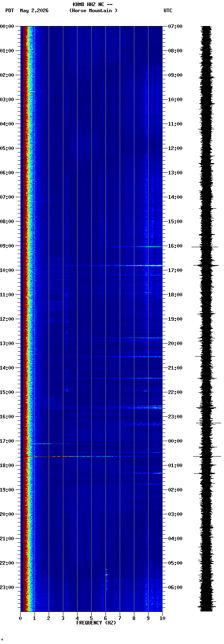Image resolution: width=224 pixels, height=644 pixels.
Task: Click the 03:00 PDT time label
Action: tap(7, 100)
